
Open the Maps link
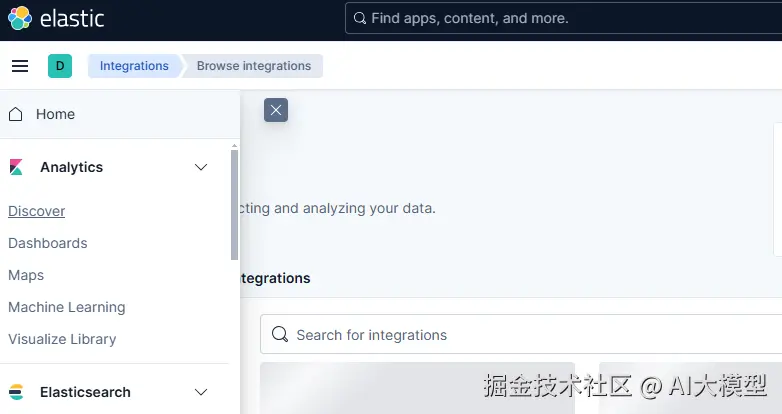click(x=26, y=275)
